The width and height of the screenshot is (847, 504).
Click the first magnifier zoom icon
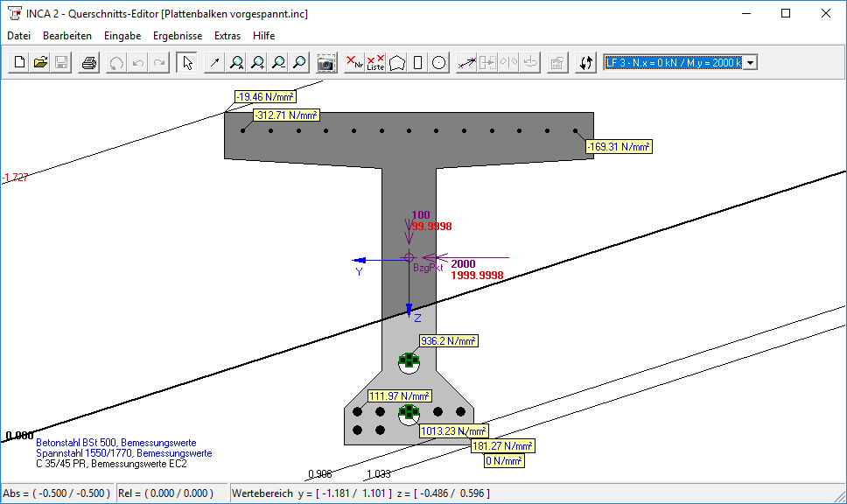[x=236, y=62]
